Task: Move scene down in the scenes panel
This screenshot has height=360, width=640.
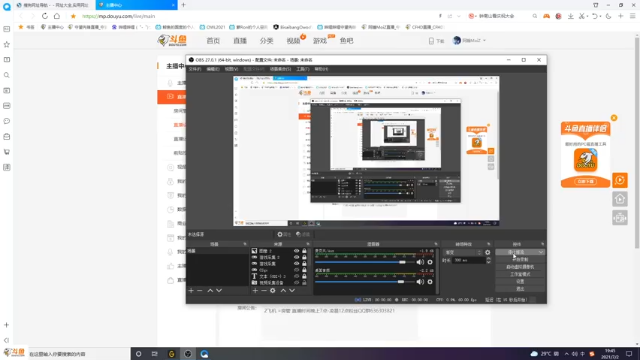Action: [219, 291]
